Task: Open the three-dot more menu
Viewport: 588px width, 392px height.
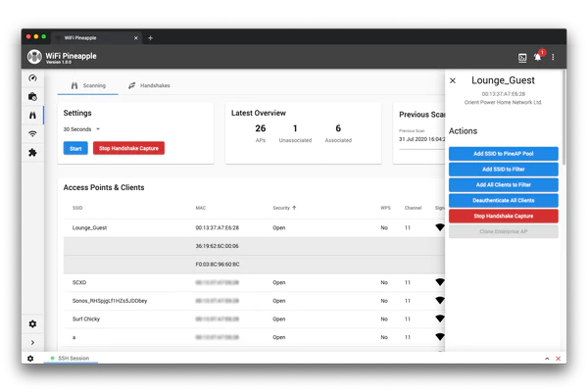Action: coord(553,57)
